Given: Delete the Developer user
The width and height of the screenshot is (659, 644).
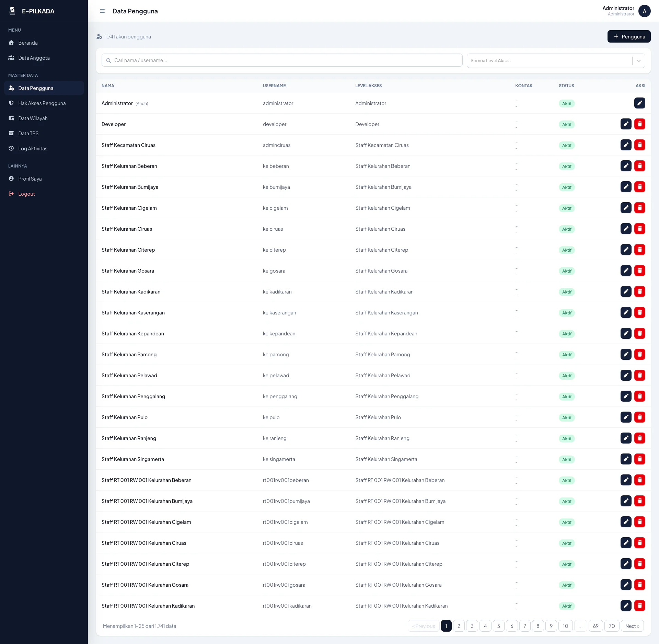Looking at the screenshot, I should tap(640, 124).
